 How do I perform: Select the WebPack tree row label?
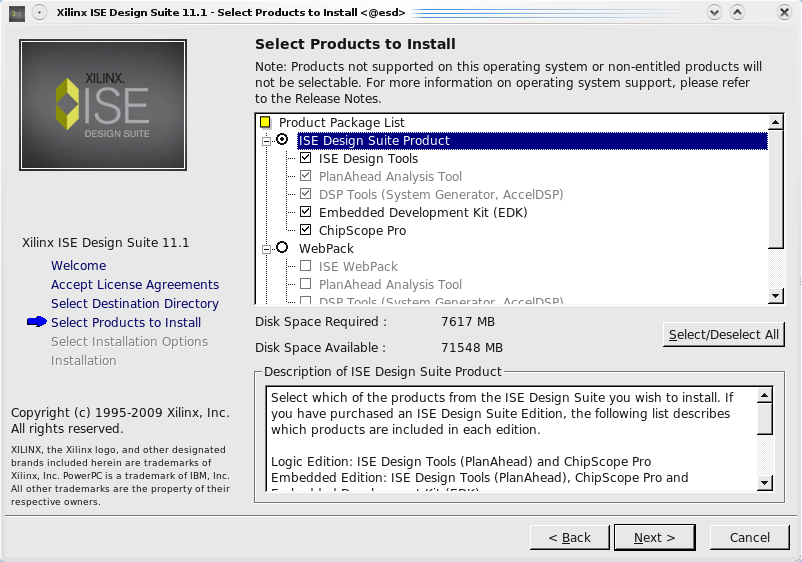pos(326,249)
